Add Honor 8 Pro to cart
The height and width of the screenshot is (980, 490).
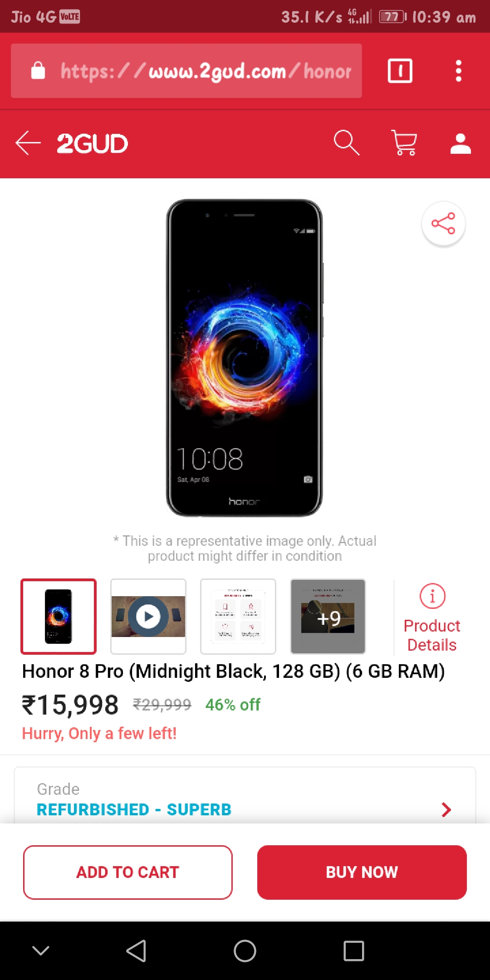pyautogui.click(x=128, y=872)
